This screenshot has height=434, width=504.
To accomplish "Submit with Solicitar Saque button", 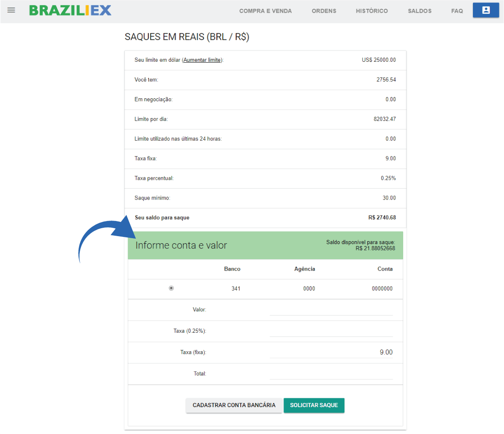I will coord(314,405).
